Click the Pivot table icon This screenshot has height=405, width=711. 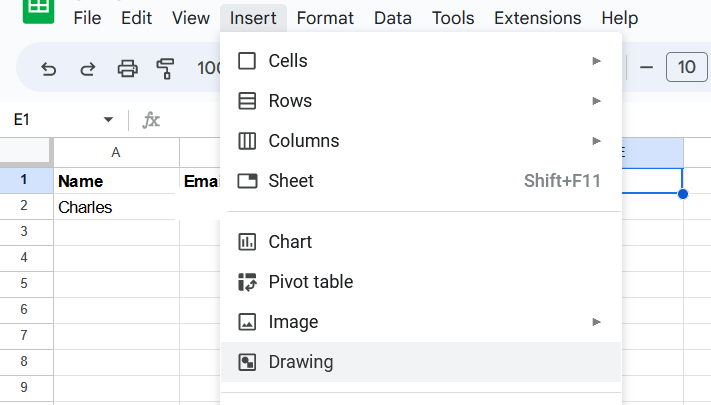[247, 282]
